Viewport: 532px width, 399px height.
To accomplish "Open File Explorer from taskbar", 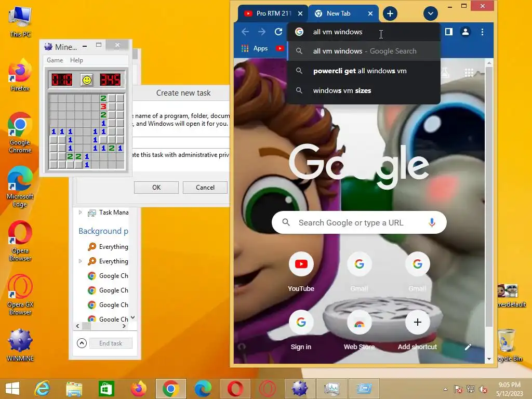I will pyautogui.click(x=74, y=389).
